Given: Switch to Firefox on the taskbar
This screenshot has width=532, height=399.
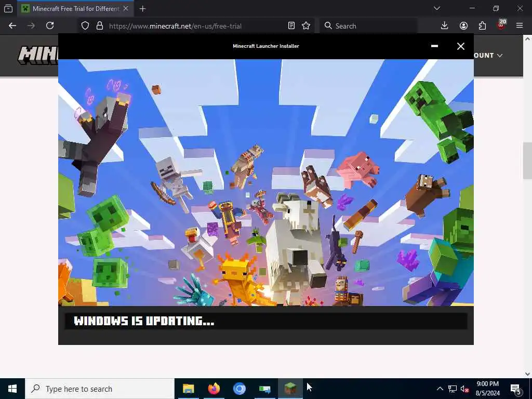Looking at the screenshot, I should tap(214, 389).
